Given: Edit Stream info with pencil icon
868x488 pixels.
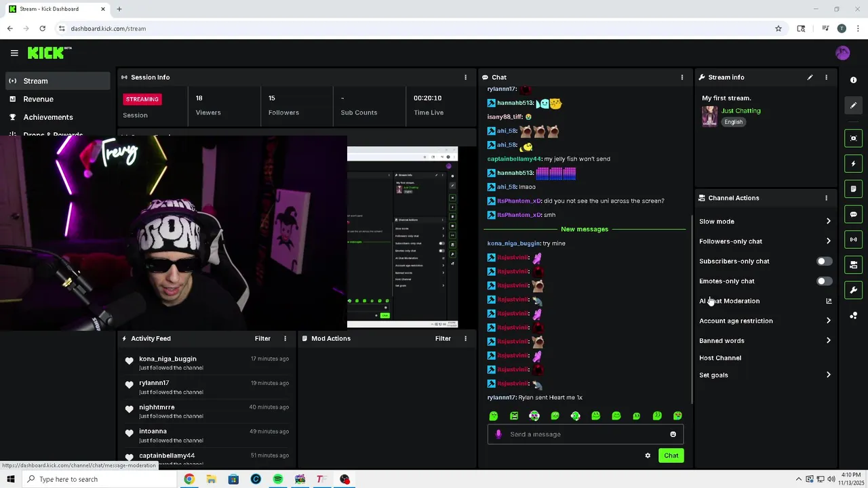Looking at the screenshot, I should (x=810, y=77).
